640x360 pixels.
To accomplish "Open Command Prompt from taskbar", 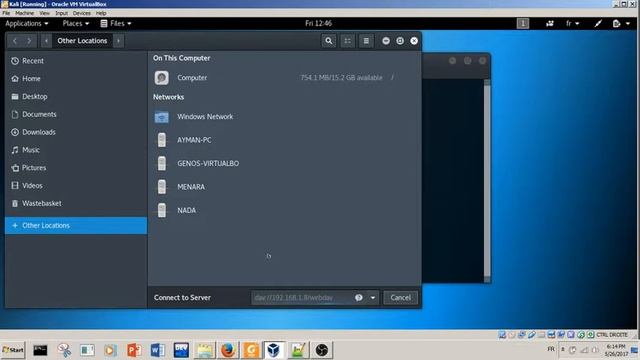I will coord(40,350).
